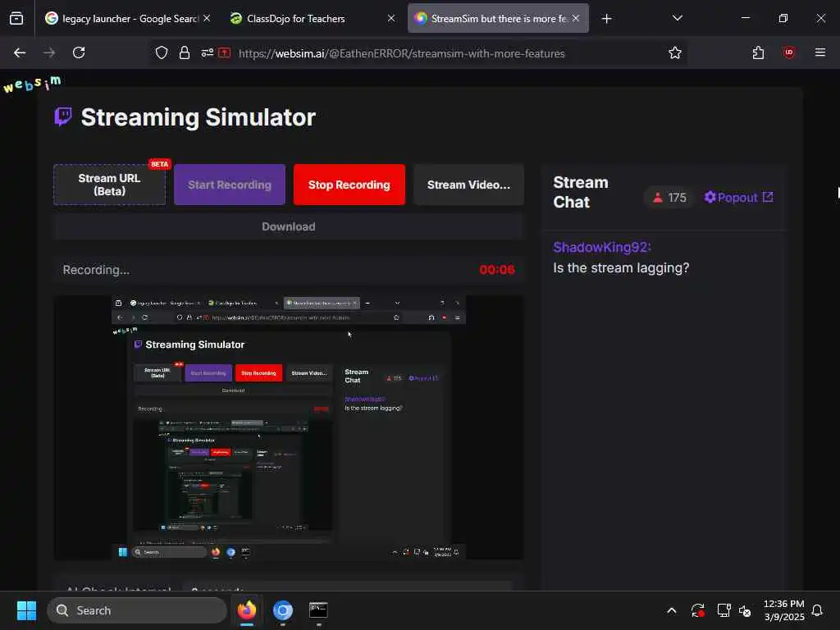
Task: Click the 175 viewer count badge
Action: [x=669, y=198]
